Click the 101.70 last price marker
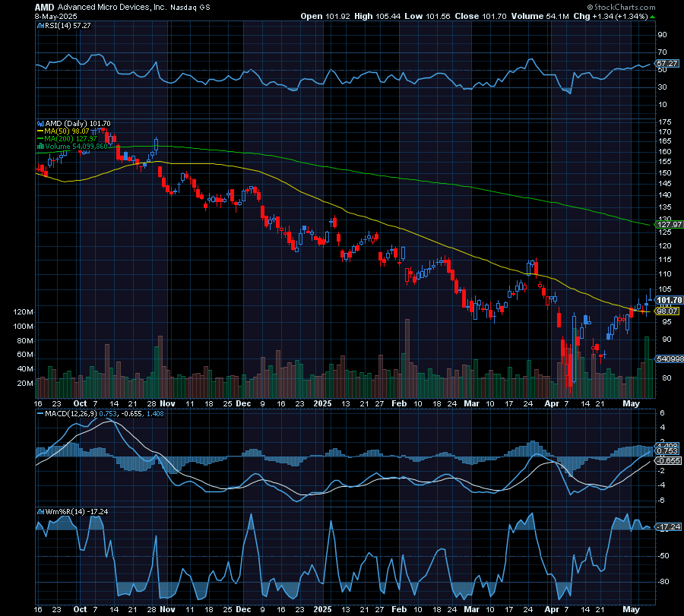The image size is (684, 616). click(669, 301)
